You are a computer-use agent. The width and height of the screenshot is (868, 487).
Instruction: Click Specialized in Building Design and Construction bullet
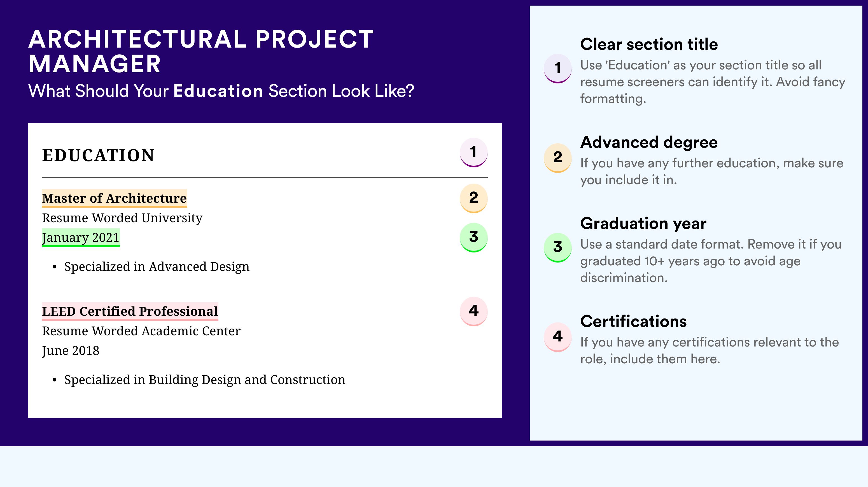point(204,380)
